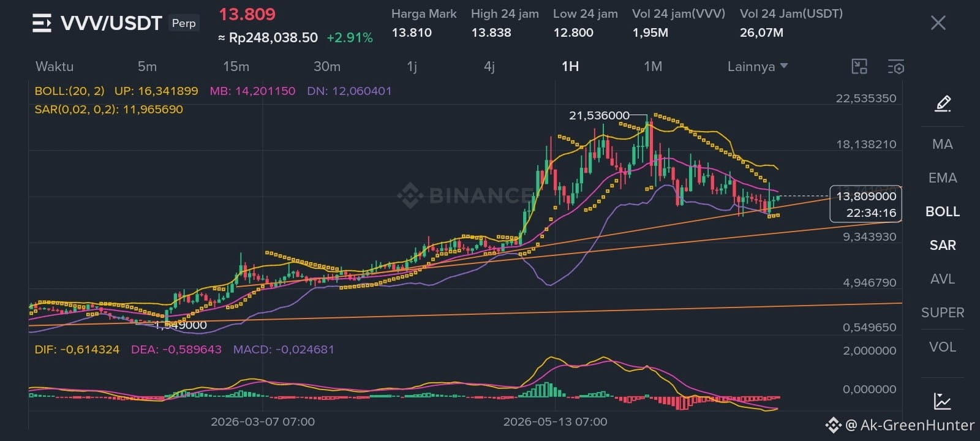This screenshot has height=441, width=980.
Task: Tap the Vol 24 Jam(USDT) value 26,07M
Action: [x=761, y=32]
